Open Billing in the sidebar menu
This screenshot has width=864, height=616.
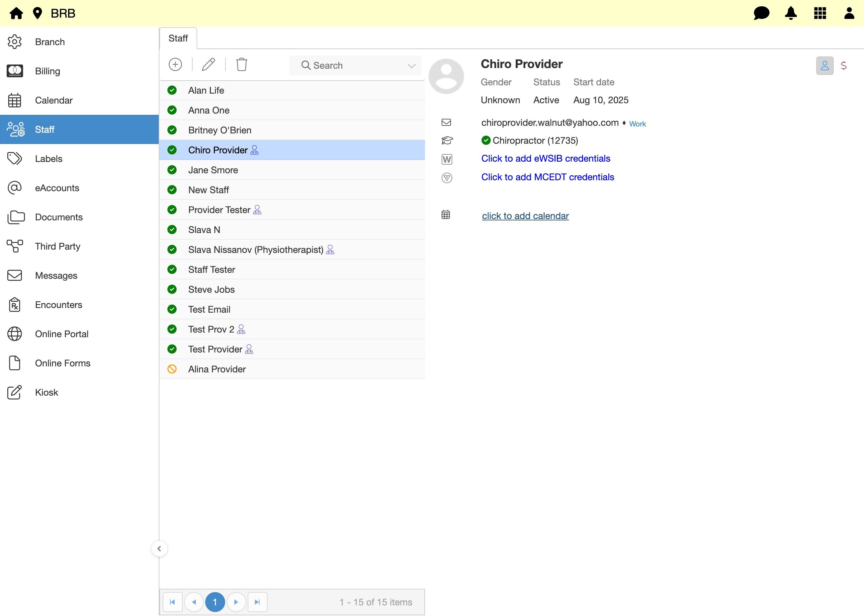47,71
